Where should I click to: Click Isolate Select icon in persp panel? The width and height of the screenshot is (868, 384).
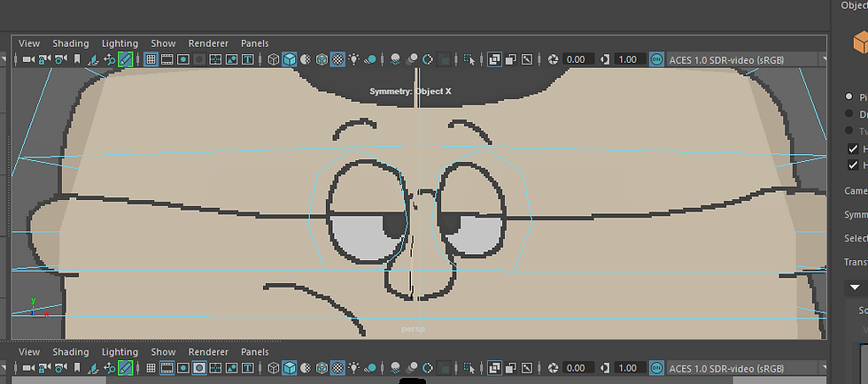tap(469, 59)
